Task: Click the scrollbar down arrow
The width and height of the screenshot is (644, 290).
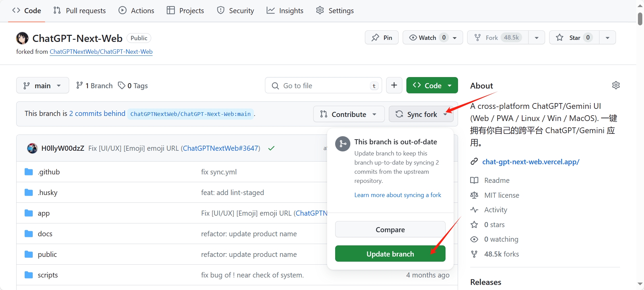Action: (x=640, y=284)
